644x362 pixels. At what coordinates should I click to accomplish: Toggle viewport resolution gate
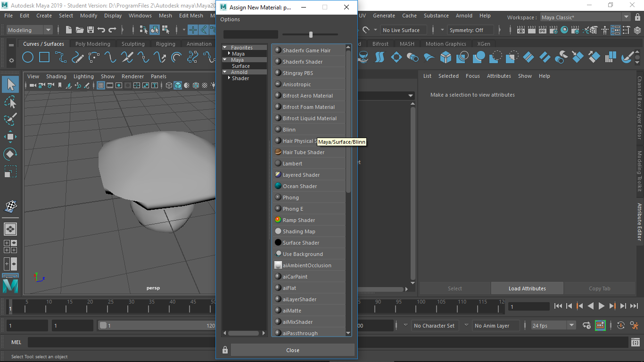pyautogui.click(x=119, y=85)
